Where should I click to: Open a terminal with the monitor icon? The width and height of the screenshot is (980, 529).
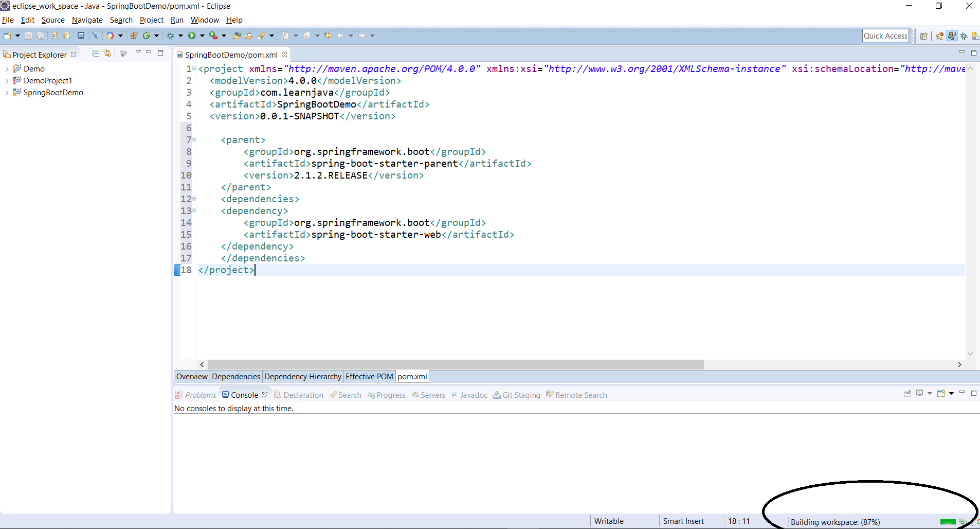click(81, 36)
